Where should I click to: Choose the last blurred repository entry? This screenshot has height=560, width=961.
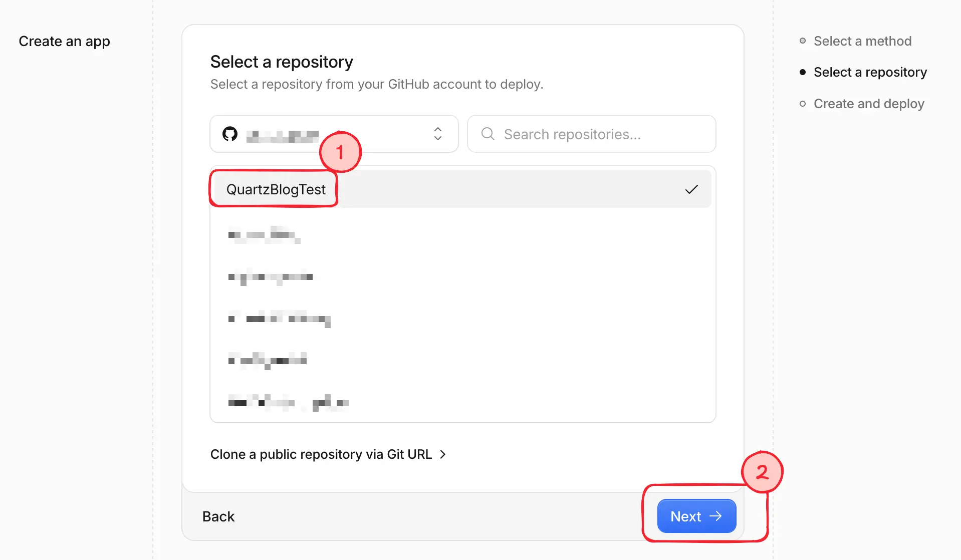pos(460,402)
